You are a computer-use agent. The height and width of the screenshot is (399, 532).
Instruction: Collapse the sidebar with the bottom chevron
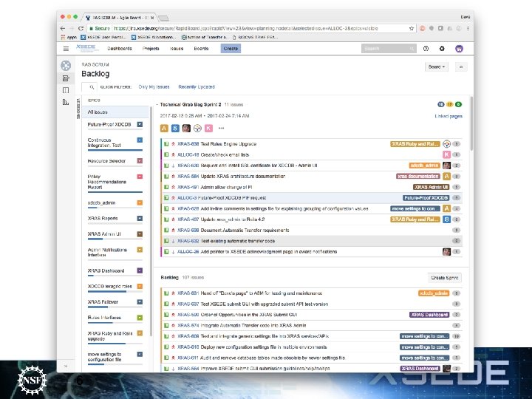coord(66,366)
